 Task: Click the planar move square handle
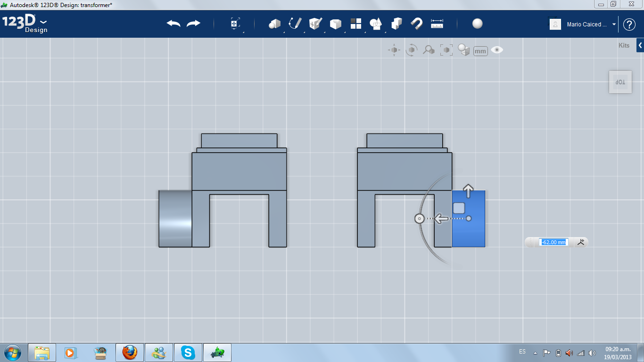(x=459, y=208)
